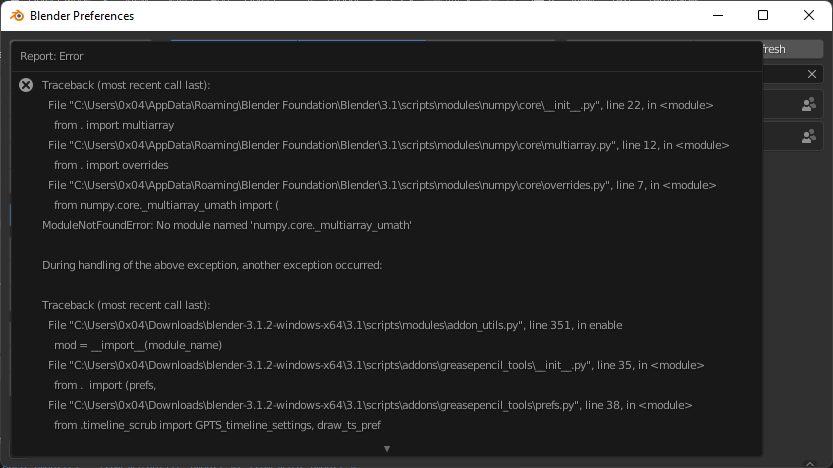The height and width of the screenshot is (468, 833).
Task: Click the second "Traceback (most recent call last)" line
Action: tap(126, 305)
